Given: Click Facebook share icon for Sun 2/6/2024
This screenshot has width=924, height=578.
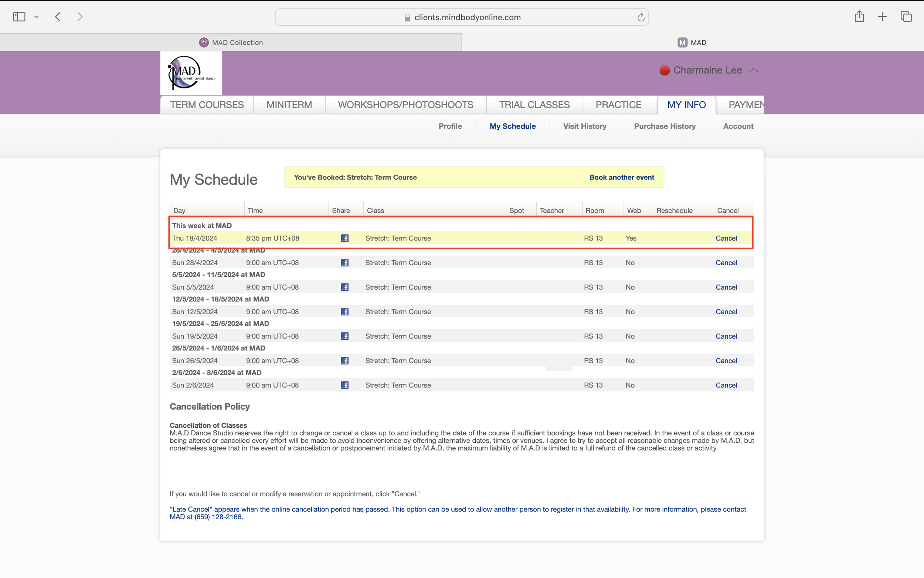Looking at the screenshot, I should click(344, 385).
